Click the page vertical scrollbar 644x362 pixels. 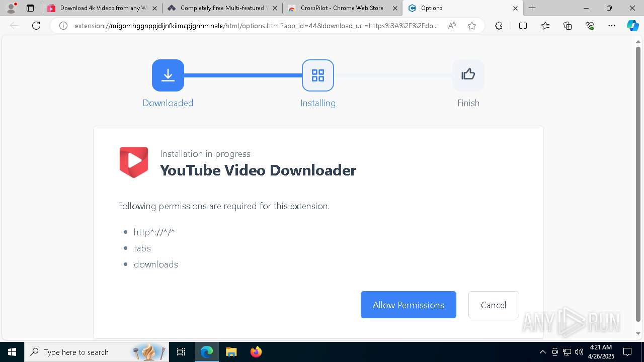[638, 184]
